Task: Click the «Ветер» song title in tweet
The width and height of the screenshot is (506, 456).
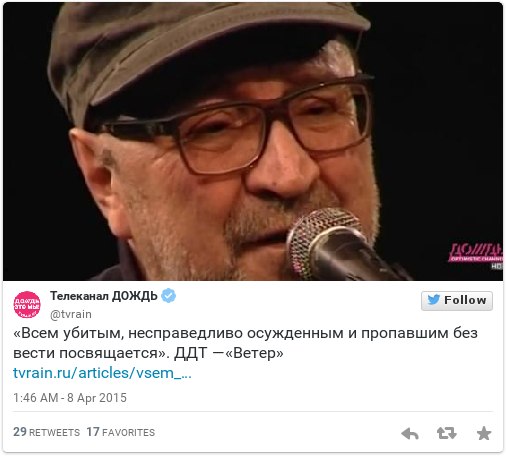Action: tap(254, 353)
